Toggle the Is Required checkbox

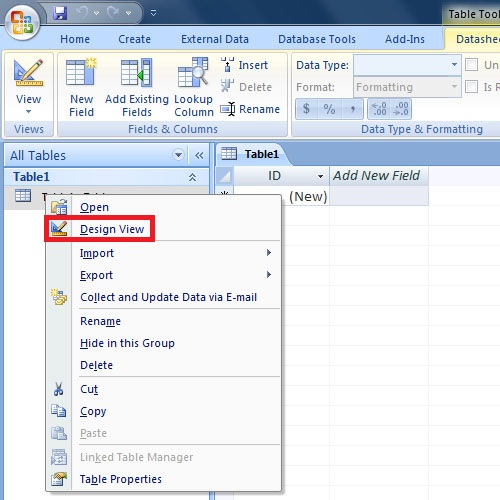[x=472, y=87]
